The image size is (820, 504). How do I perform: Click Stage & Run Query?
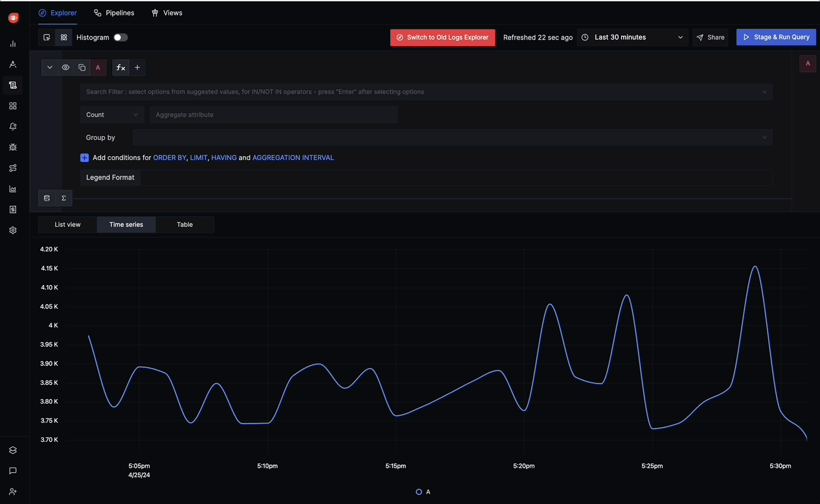point(776,37)
